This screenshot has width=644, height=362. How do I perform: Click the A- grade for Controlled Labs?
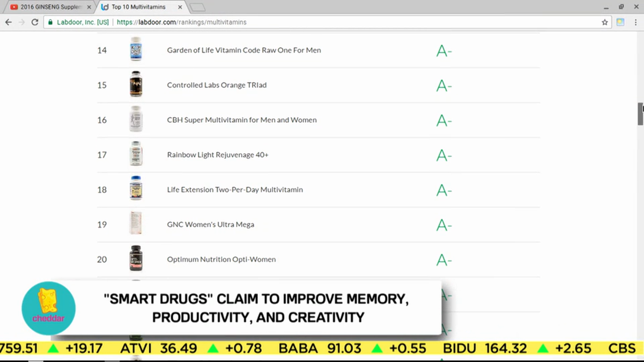444,85
